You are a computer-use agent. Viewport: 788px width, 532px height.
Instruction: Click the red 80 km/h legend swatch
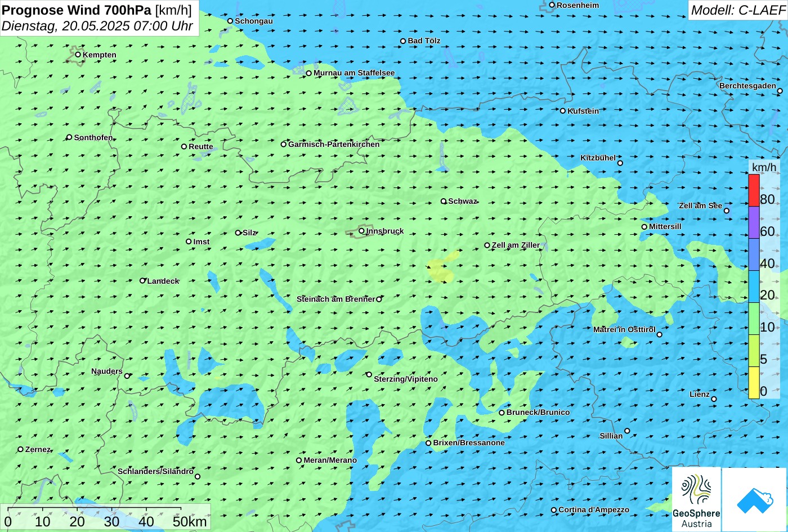754,191
